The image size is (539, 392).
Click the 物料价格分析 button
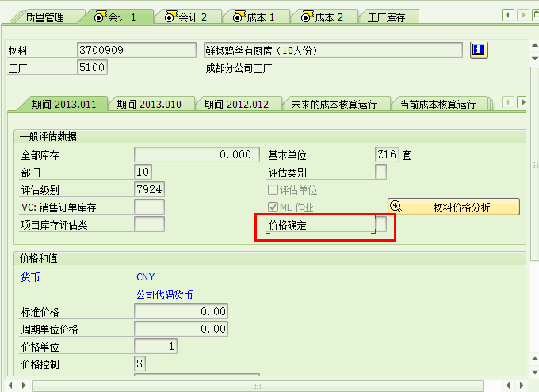pos(453,207)
